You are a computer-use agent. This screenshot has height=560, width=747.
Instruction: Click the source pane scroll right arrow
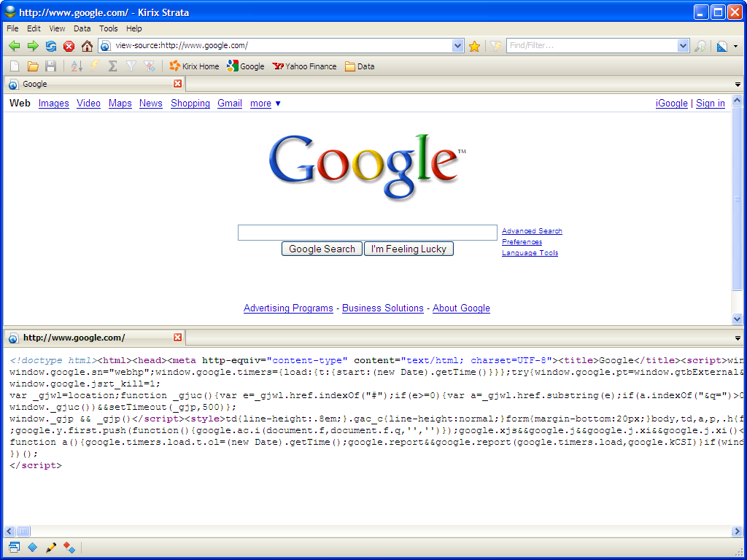(736, 531)
